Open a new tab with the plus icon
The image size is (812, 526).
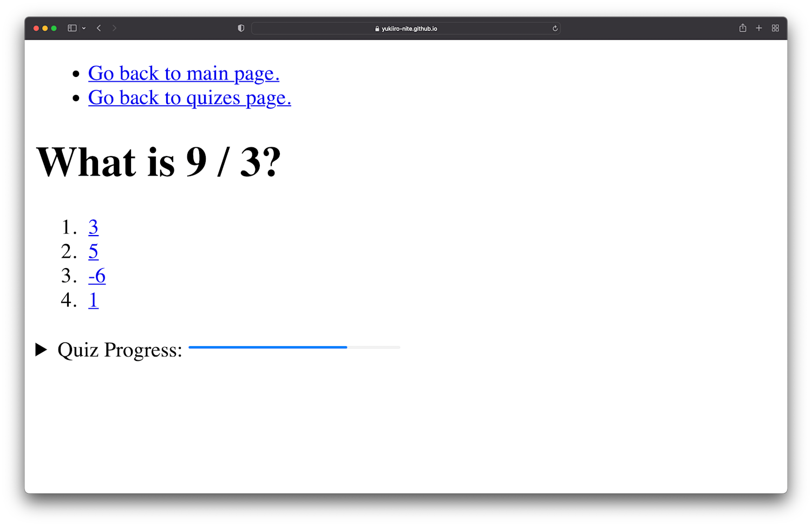(759, 28)
